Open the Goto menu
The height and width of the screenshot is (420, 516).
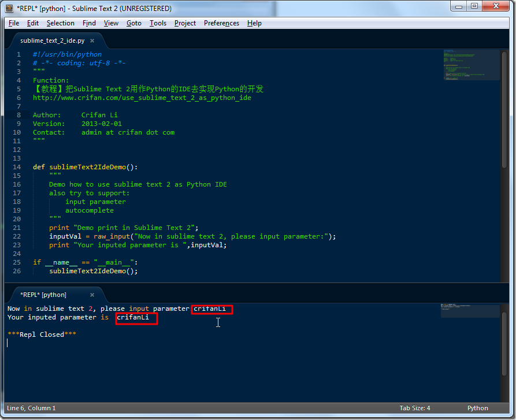(133, 23)
